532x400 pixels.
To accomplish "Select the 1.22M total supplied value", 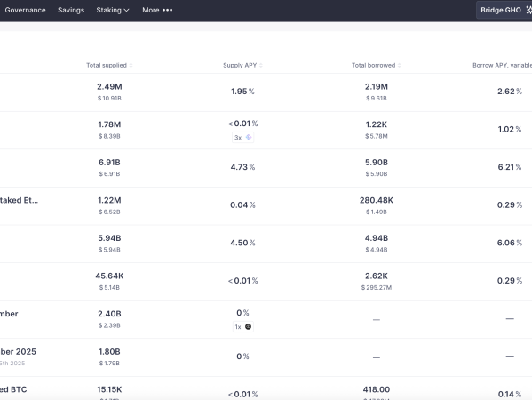I will coord(109,200).
